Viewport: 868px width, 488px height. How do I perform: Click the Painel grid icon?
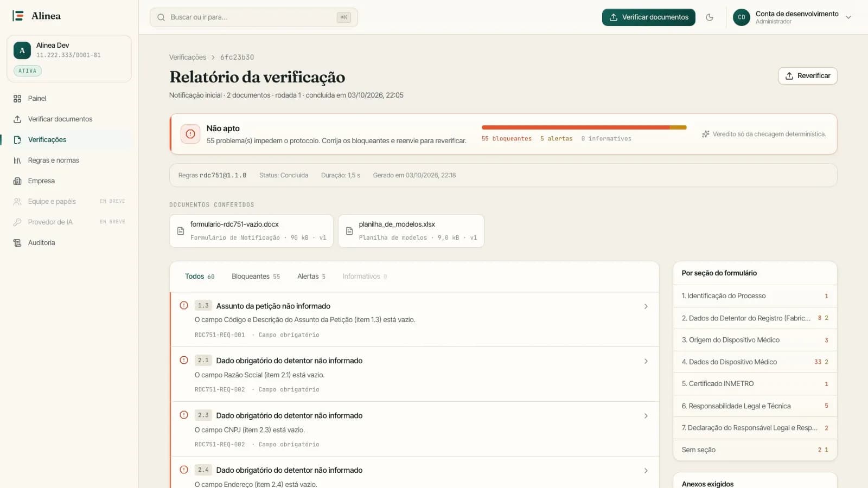(x=17, y=99)
